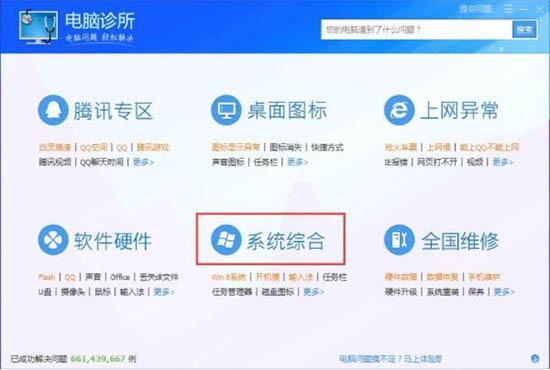Open 硬件升级 link
550x370 pixels.
(x=401, y=292)
